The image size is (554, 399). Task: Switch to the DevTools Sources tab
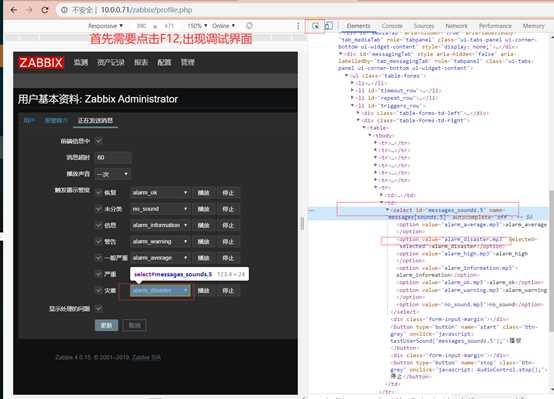423,26
